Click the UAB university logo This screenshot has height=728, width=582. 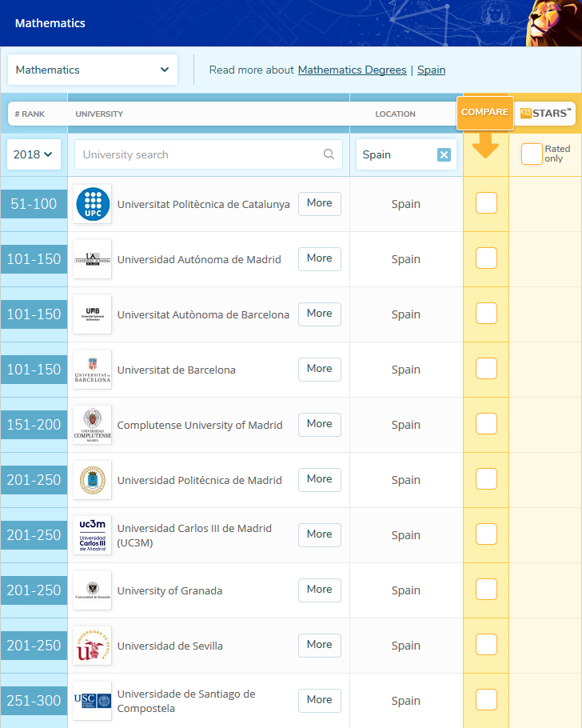pyautogui.click(x=93, y=314)
